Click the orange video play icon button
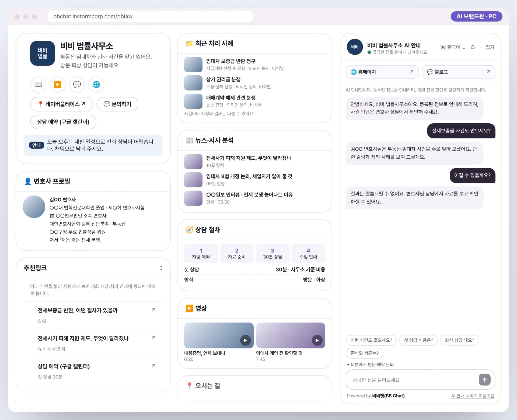Screen dimensions: 517x420 pyautogui.click(x=58, y=85)
